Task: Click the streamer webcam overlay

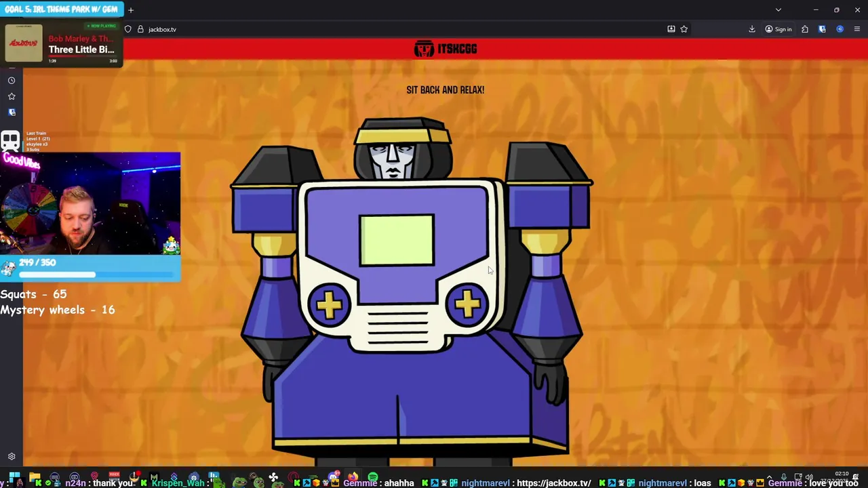Action: click(x=90, y=204)
